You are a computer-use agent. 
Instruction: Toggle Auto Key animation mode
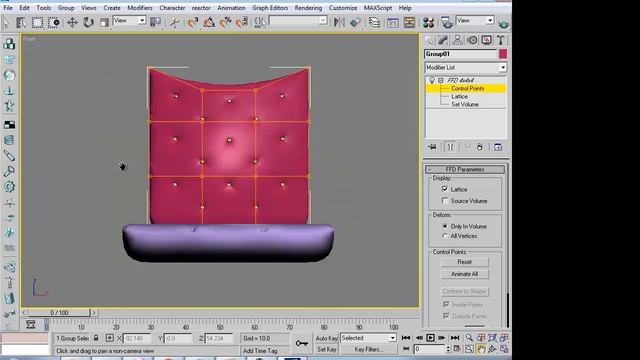(327, 338)
